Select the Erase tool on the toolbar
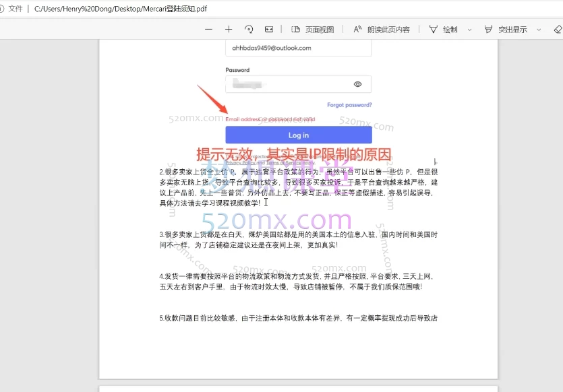This screenshot has width=563, height=392. 558,29
